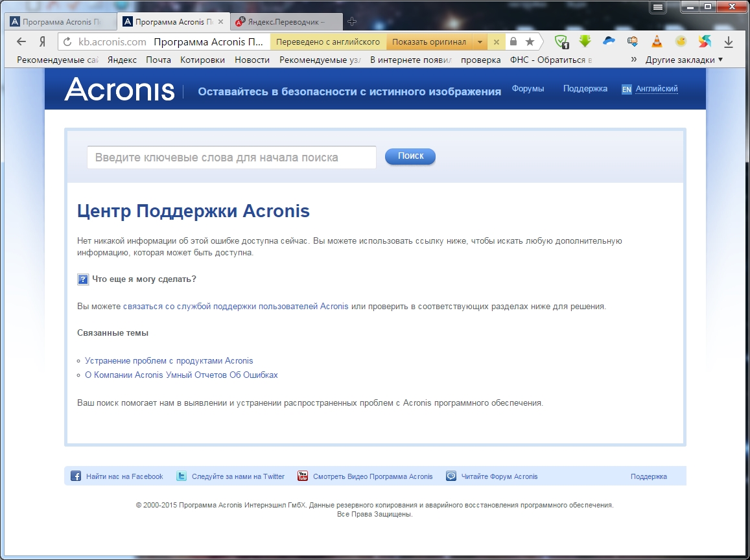Screen dimensions: 750x560
Task: Click the green shield extension icon
Action: point(561,42)
